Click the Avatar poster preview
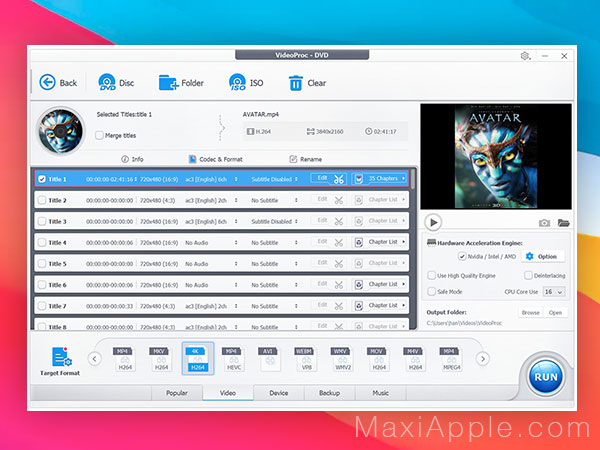 496,157
